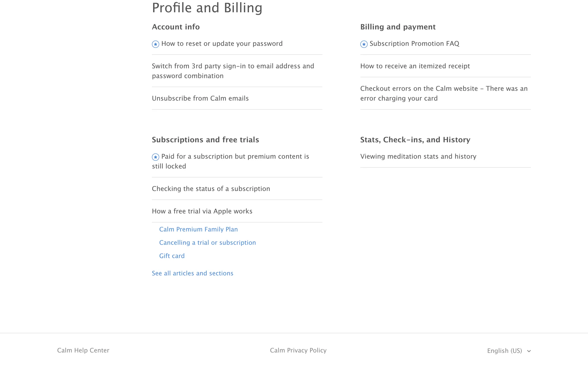
Task: Click See all articles and sections
Action: (192, 273)
